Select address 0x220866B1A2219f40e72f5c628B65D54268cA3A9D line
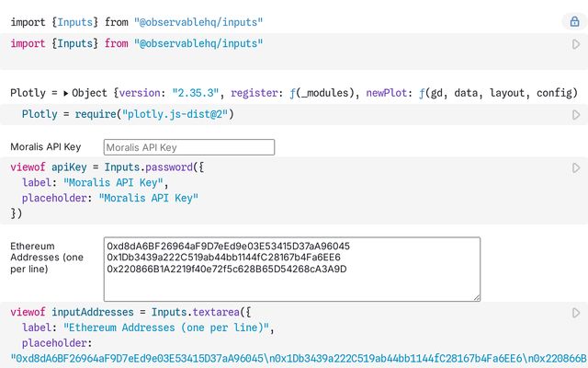Screen dimensions: 588x368 pyautogui.click(x=227, y=269)
